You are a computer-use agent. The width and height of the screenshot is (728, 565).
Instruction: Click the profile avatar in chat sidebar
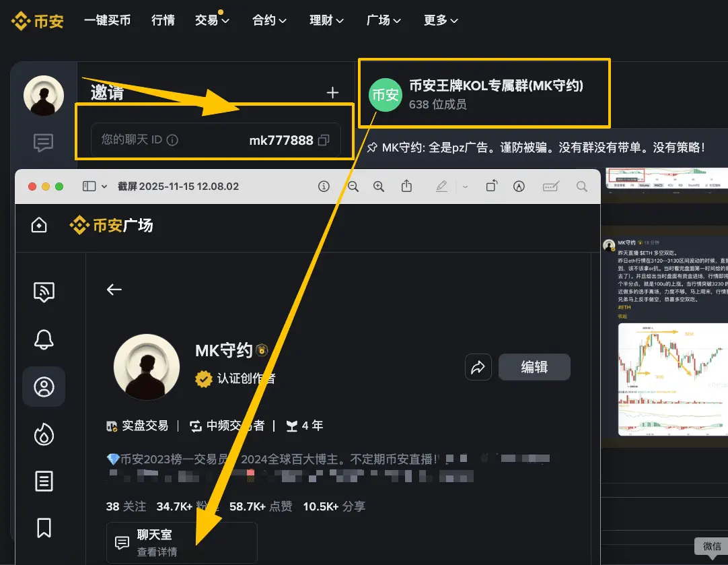[44, 96]
